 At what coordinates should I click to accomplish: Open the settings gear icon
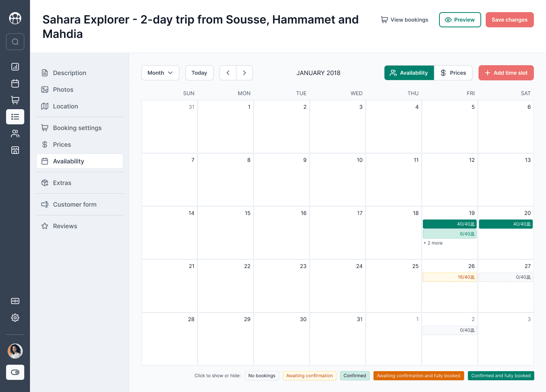(15, 318)
